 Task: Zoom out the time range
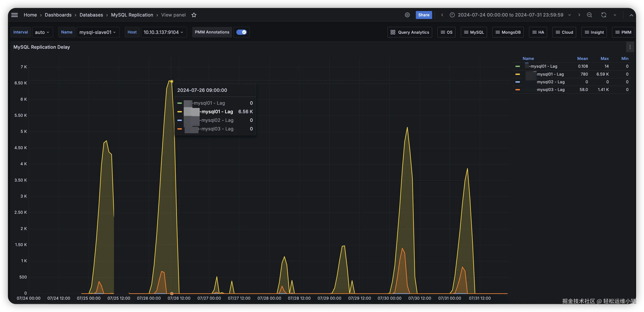pyautogui.click(x=589, y=15)
